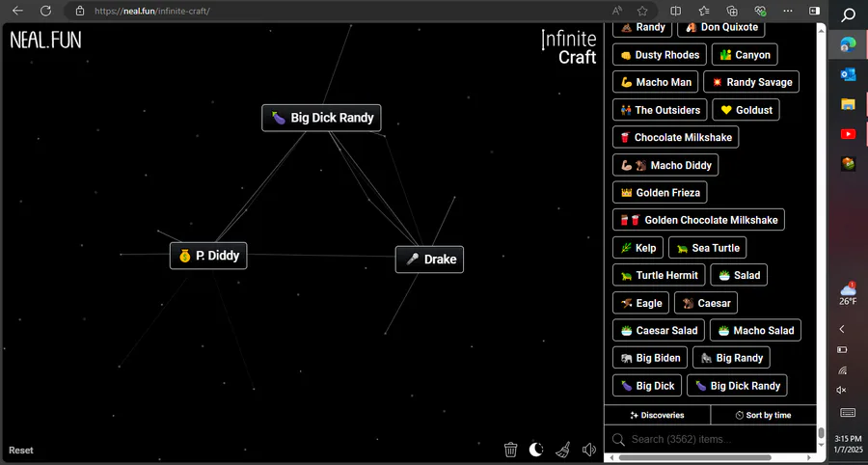This screenshot has width=868, height=465.
Task: Pick Caesar Salad item
Action: click(x=659, y=331)
